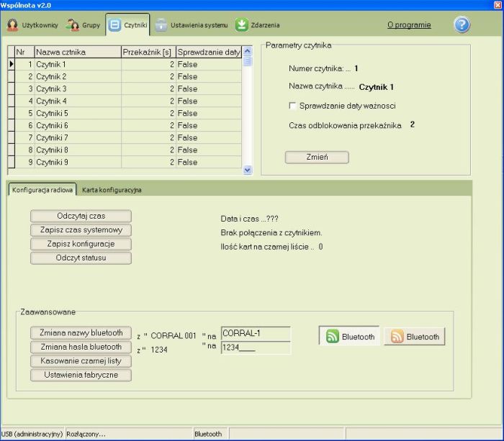Open Ustawienia systemu settings tab
504x441 pixels.
pyautogui.click(x=192, y=25)
